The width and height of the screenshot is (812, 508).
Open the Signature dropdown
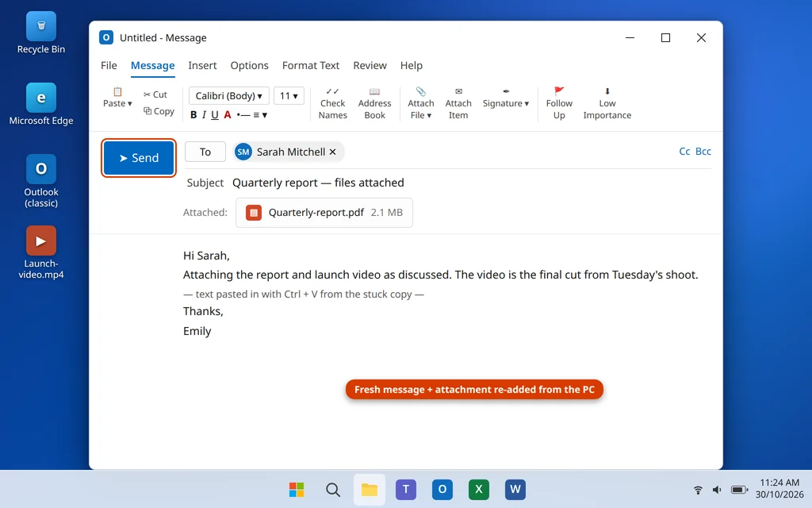505,98
